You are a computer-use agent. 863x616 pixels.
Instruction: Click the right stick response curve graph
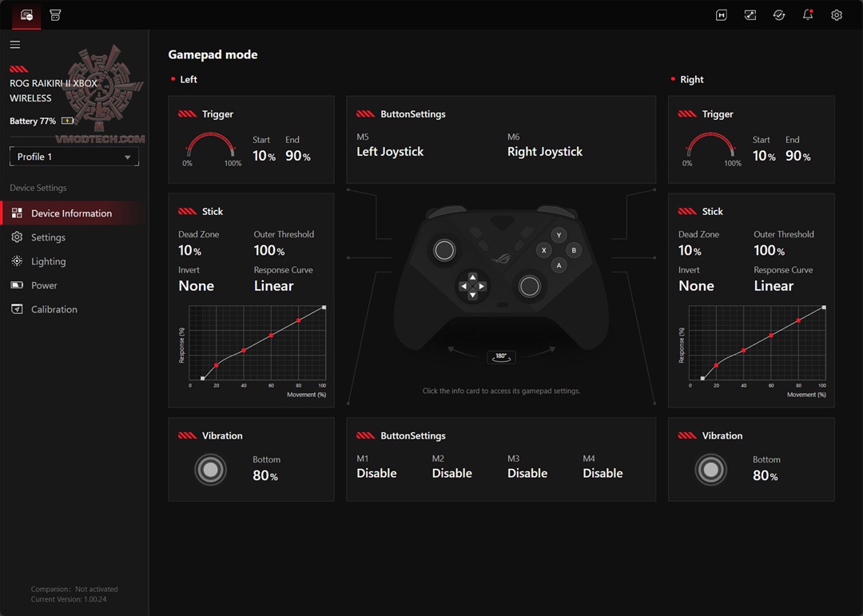[x=758, y=343]
